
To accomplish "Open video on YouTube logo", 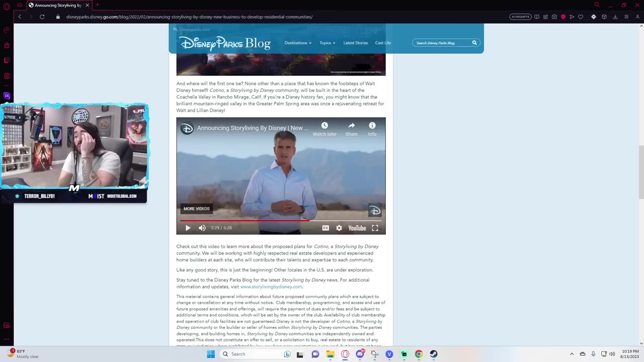I will click(357, 228).
